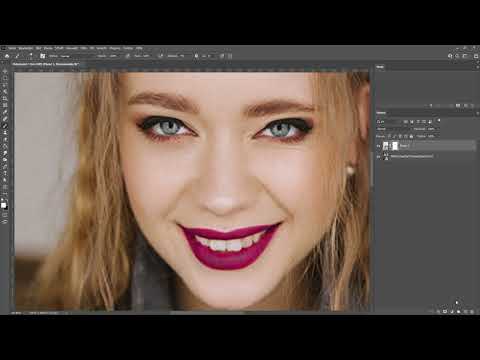Open the Layers panel filter type dropdown

pyautogui.click(x=388, y=122)
